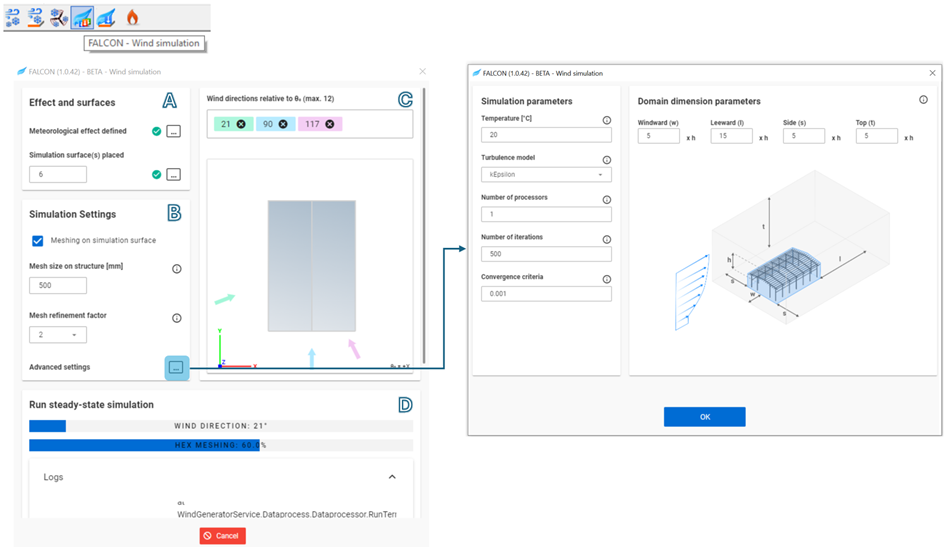Screen dimensions: 945x547
Task: Open the fire flame toolbar icon
Action: click(133, 17)
